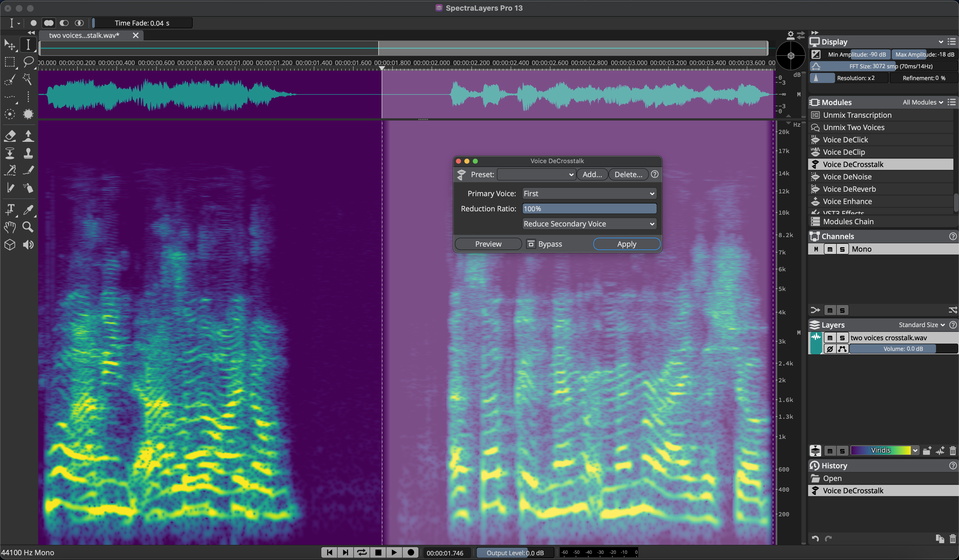Toggle loop playback in transport bar
Image resolution: width=959 pixels, height=560 pixels.
coord(362,552)
